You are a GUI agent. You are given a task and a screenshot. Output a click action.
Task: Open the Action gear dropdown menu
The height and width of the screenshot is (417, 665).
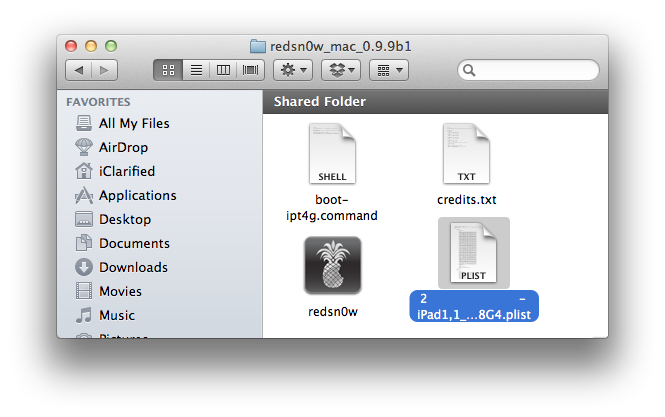tap(292, 70)
